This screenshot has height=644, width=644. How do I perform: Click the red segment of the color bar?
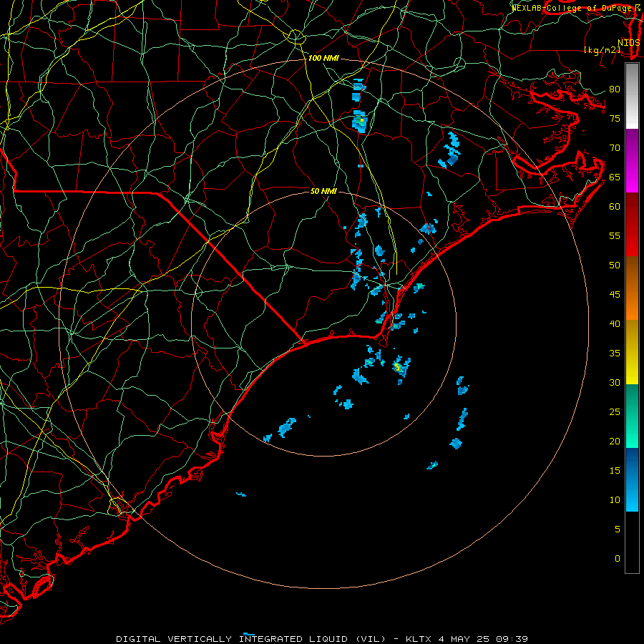click(x=632, y=225)
